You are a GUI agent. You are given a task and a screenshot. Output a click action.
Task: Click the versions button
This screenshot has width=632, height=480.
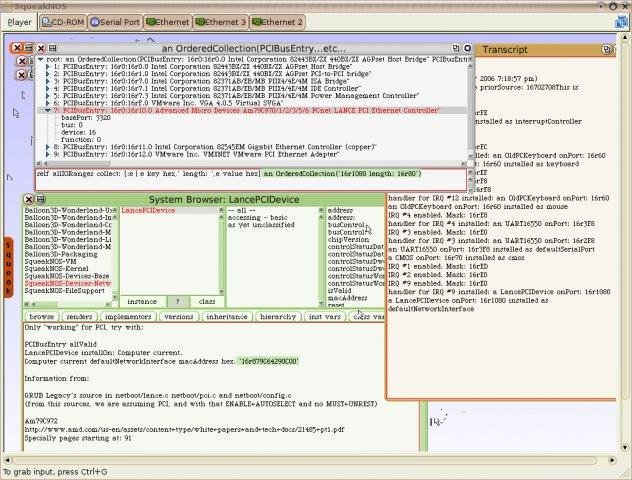pyautogui.click(x=179, y=317)
